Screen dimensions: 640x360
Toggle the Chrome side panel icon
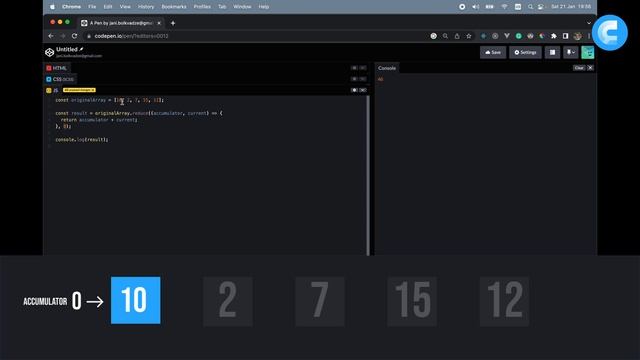pyautogui.click(x=565, y=36)
